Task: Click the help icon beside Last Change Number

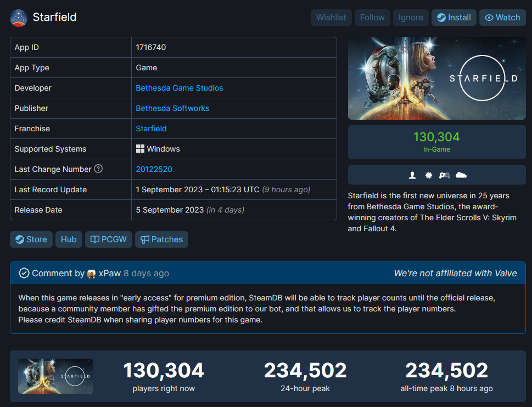Action: point(98,169)
